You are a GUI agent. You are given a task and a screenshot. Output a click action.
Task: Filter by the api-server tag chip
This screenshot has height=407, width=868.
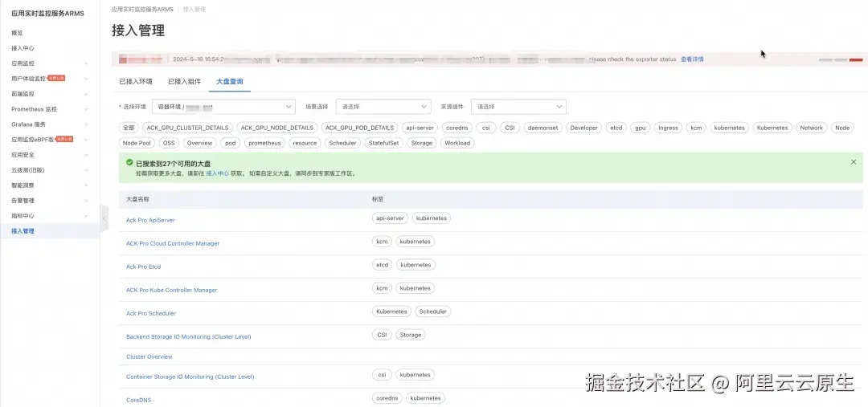point(420,128)
